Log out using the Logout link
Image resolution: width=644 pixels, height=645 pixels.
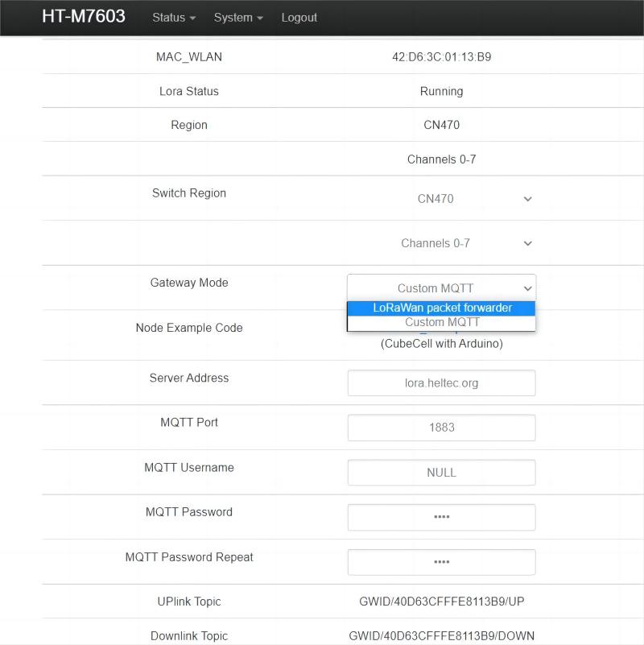pyautogui.click(x=299, y=18)
